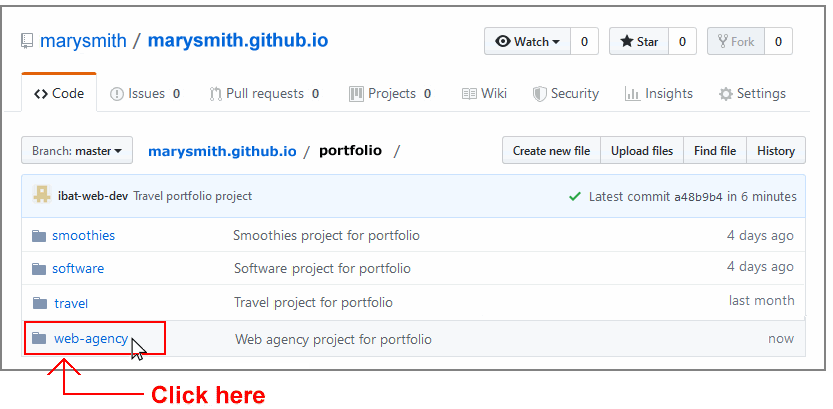Open the marysmith.github.io repository title link

(x=237, y=41)
